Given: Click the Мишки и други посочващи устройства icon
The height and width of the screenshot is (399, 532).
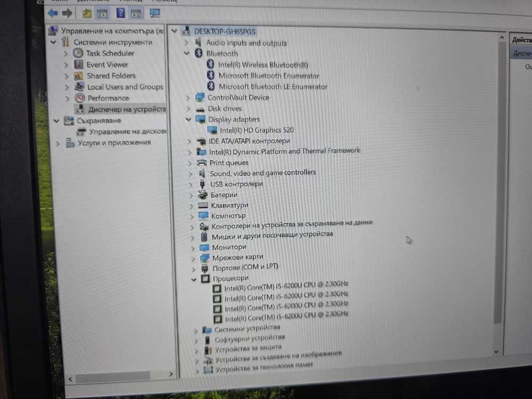Looking at the screenshot, I should click(204, 237).
